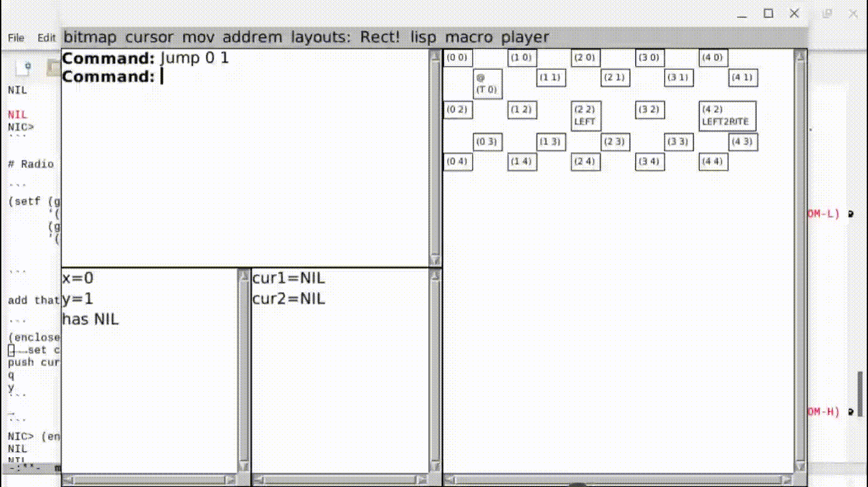868x487 pixels.
Task: Select grid cell (1 0)
Action: point(522,58)
